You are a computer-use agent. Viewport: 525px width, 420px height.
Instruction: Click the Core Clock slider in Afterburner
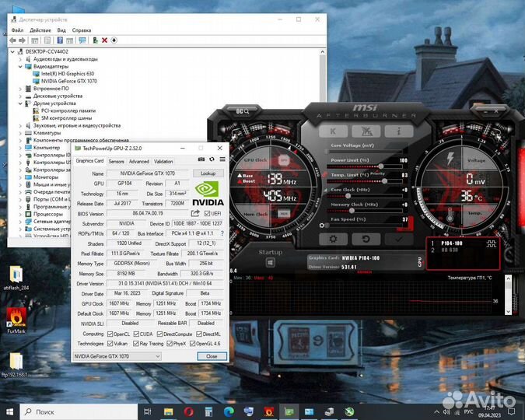pos(364,195)
